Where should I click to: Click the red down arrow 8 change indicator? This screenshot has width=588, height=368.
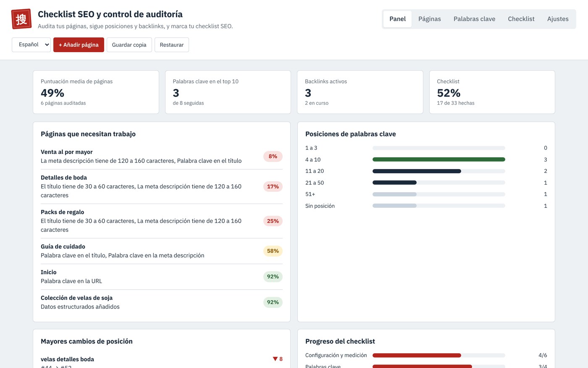(278, 359)
